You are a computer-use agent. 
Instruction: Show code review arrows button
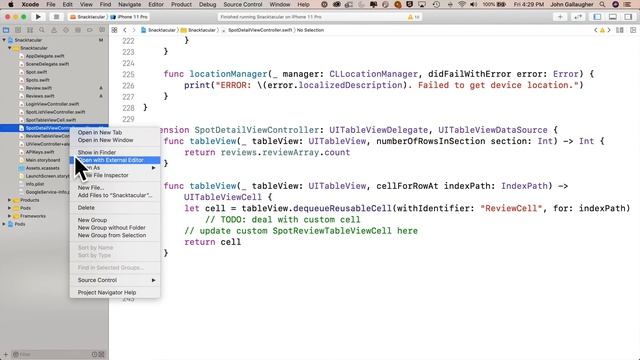coord(578,17)
